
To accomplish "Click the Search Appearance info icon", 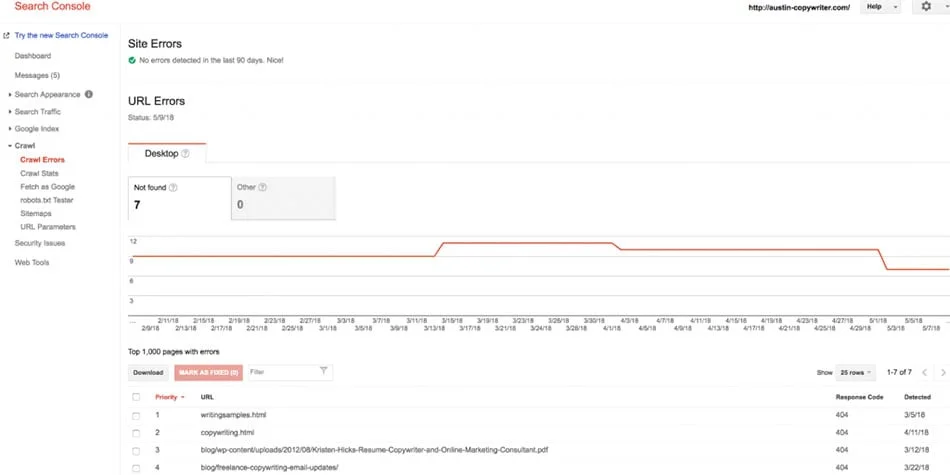I will click(x=89, y=95).
